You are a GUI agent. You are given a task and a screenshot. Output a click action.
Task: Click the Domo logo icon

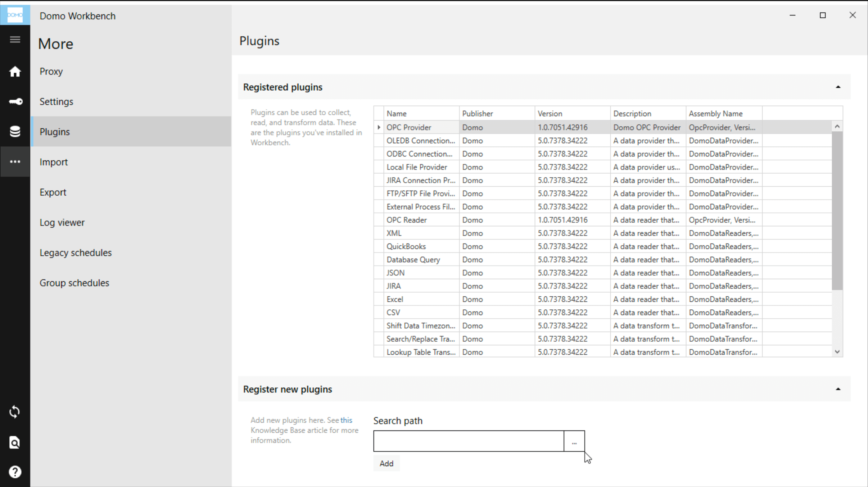click(15, 14)
